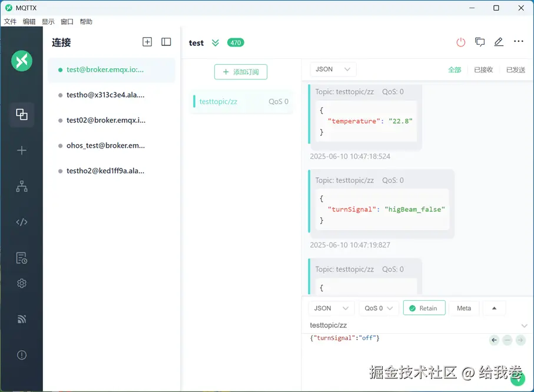Click timestamp 2025-06-10 10:47:18:524
The height and width of the screenshot is (392, 534).
(x=350, y=157)
